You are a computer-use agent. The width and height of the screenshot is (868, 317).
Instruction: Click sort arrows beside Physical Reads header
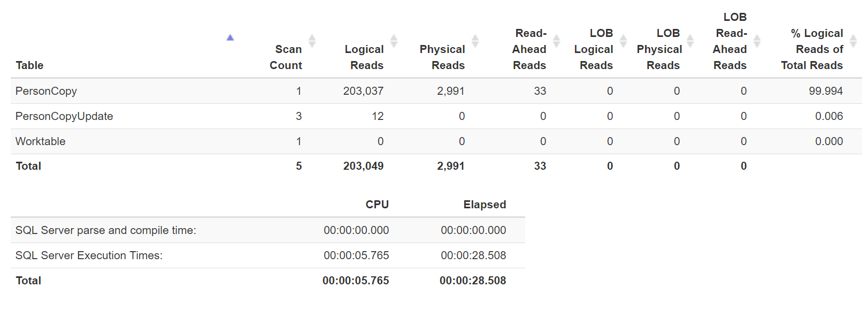[x=475, y=41]
